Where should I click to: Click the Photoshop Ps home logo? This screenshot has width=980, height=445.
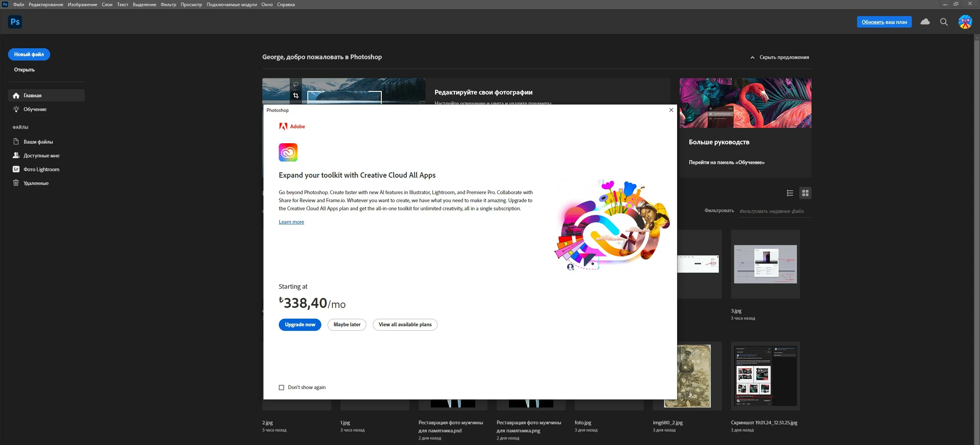(15, 22)
